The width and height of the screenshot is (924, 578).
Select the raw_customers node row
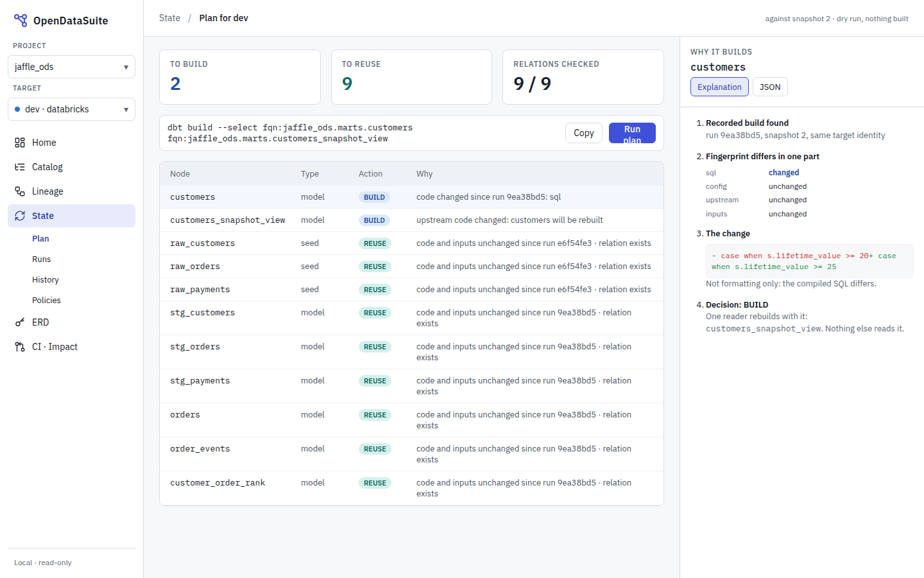tap(411, 243)
